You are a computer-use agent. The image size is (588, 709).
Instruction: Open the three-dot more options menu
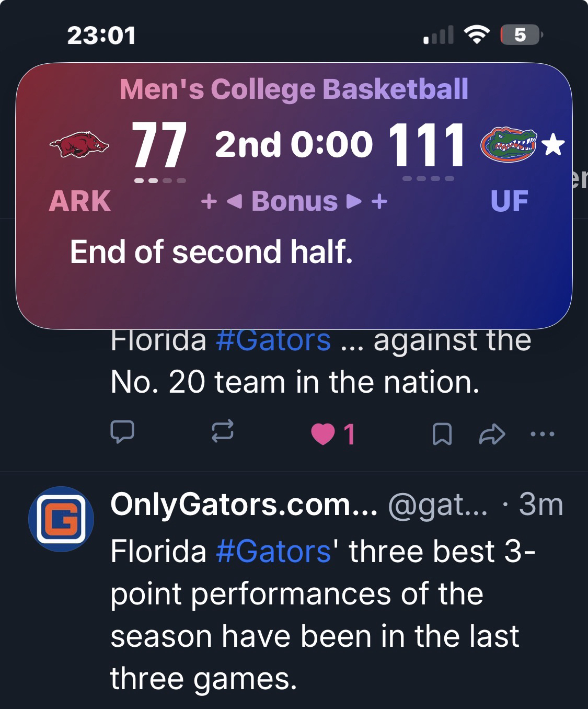coord(542,433)
